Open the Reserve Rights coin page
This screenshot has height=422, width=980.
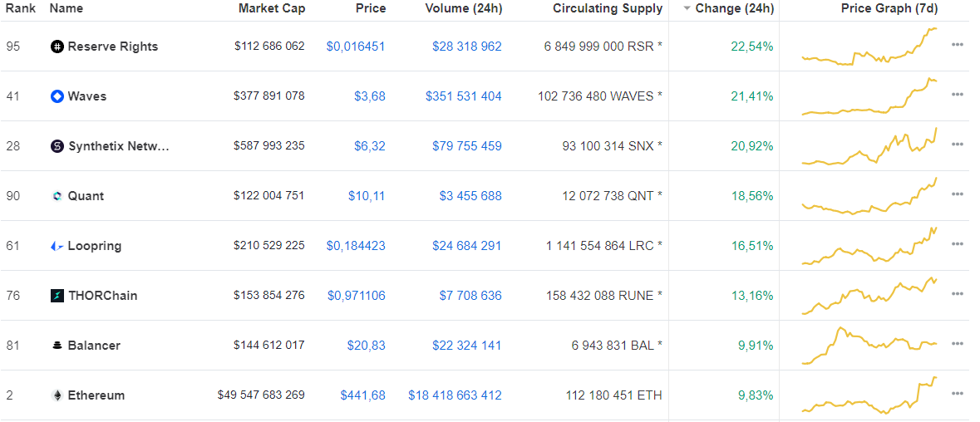113,47
